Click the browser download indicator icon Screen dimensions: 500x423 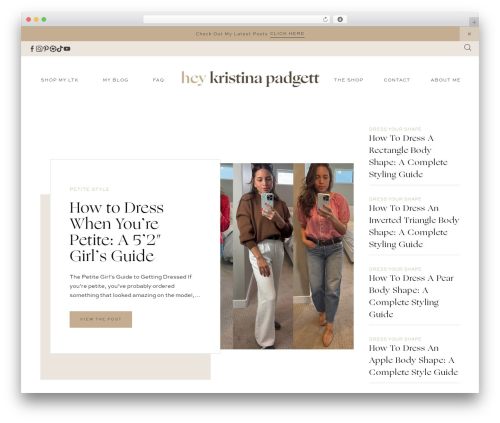point(340,20)
